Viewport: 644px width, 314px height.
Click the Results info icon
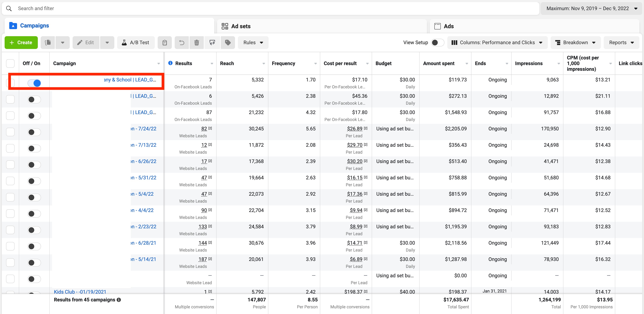[170, 63]
